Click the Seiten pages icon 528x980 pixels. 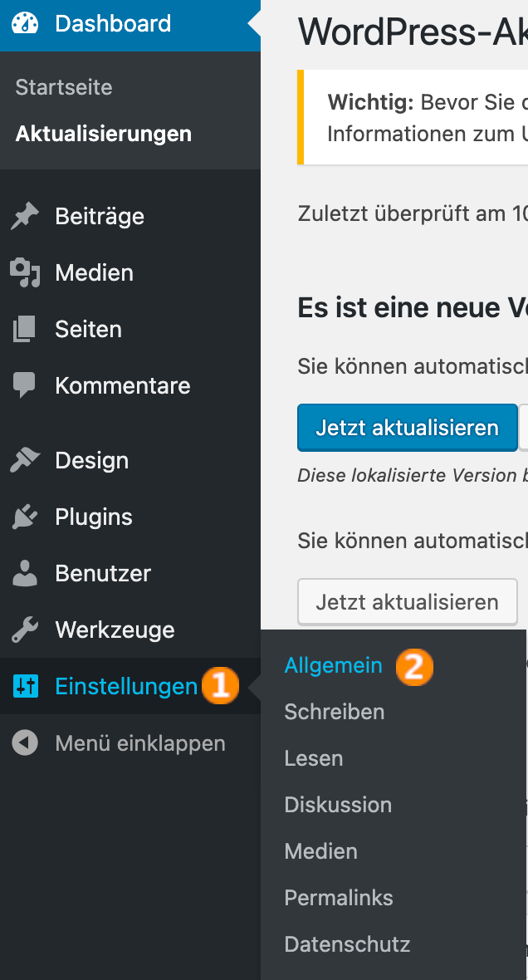[x=25, y=330]
